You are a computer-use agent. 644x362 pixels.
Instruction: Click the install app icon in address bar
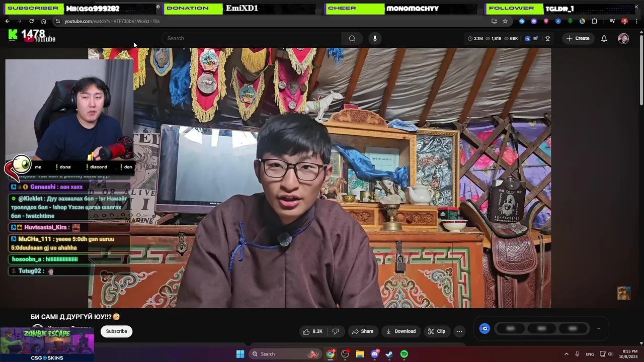click(x=494, y=21)
